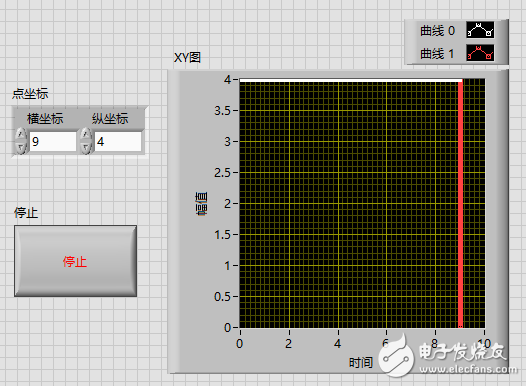
Task: Click the X-axis minimum value 0
Action: pos(240,343)
